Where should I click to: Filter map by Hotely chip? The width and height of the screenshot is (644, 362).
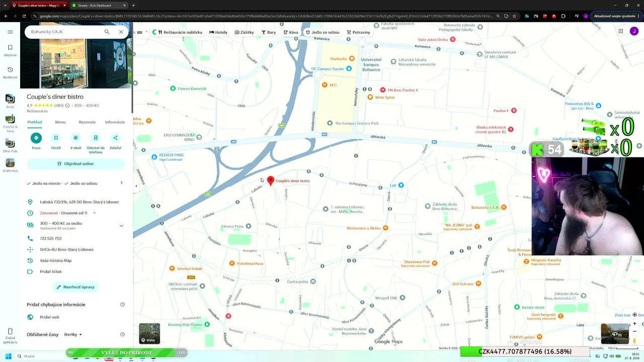click(x=218, y=32)
